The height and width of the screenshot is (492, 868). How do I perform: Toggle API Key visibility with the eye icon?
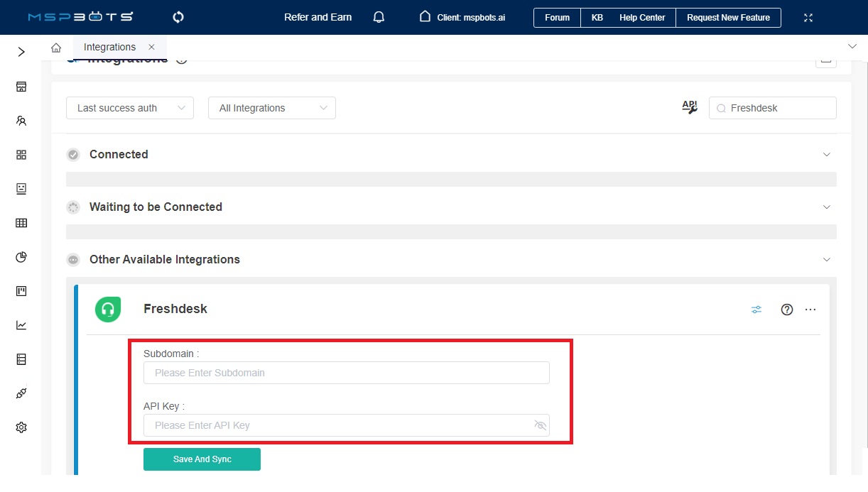coord(541,425)
